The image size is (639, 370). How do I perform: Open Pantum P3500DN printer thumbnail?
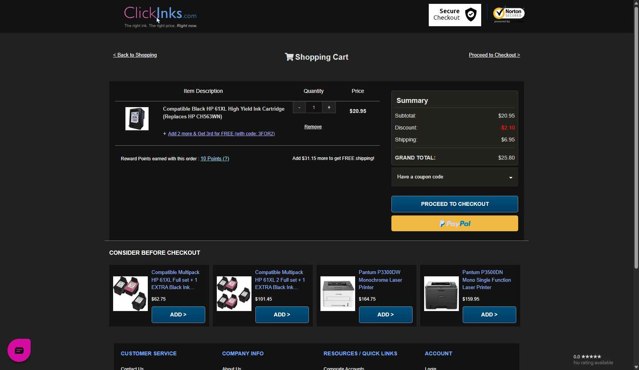point(441,293)
